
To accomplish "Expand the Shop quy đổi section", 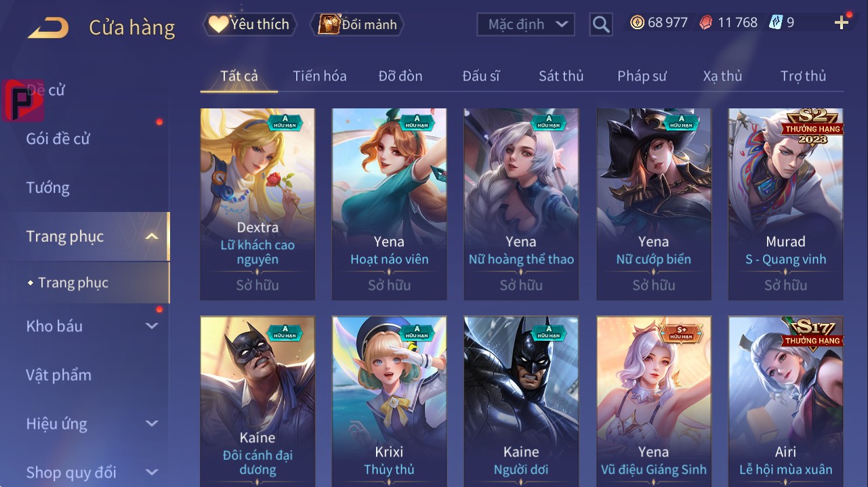I will click(x=152, y=472).
